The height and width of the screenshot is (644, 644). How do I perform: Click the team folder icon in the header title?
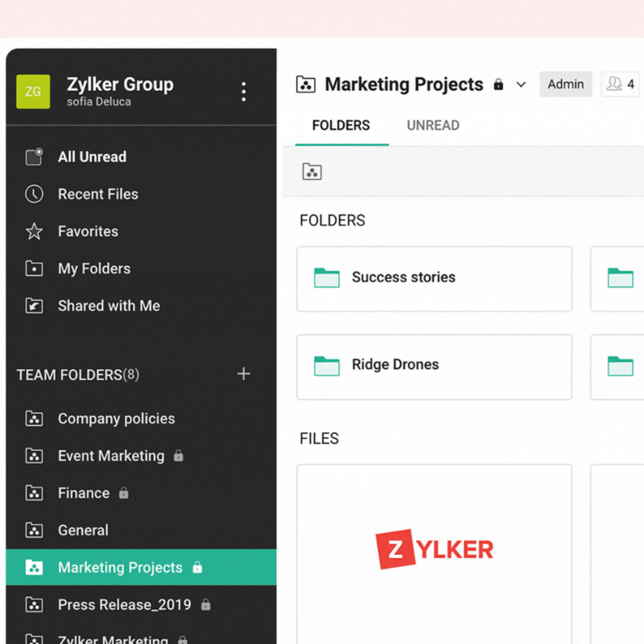(306, 84)
